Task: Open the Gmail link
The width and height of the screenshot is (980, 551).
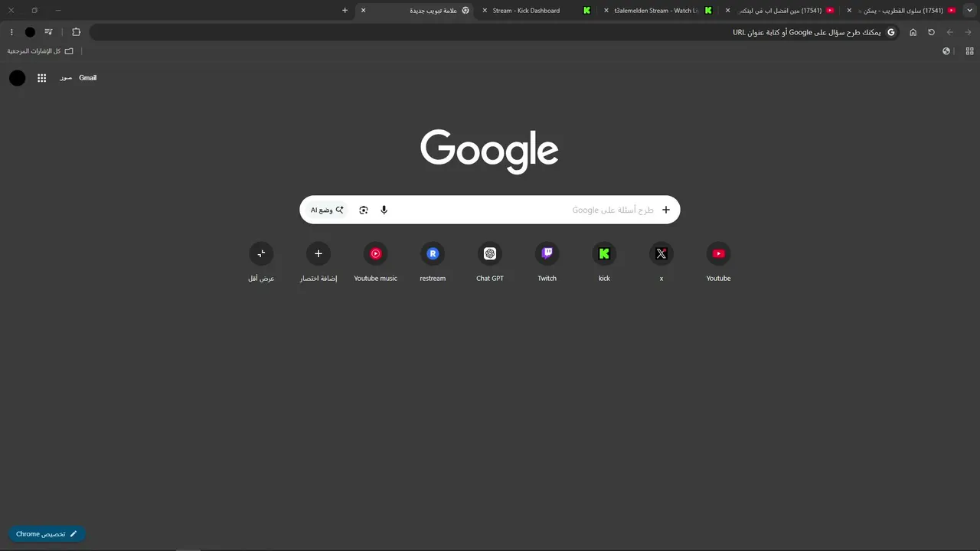Action: [x=87, y=78]
